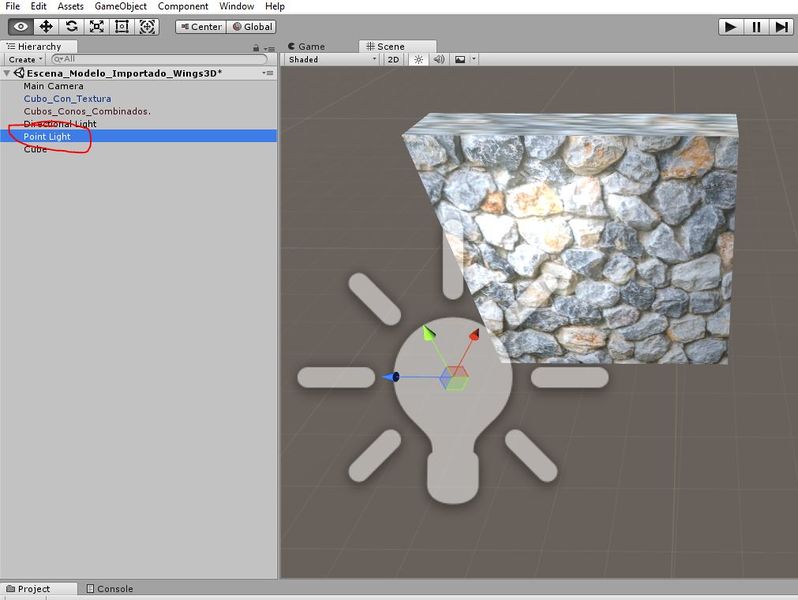
Task: Toggle Global handle rotation button
Action: coord(251,27)
